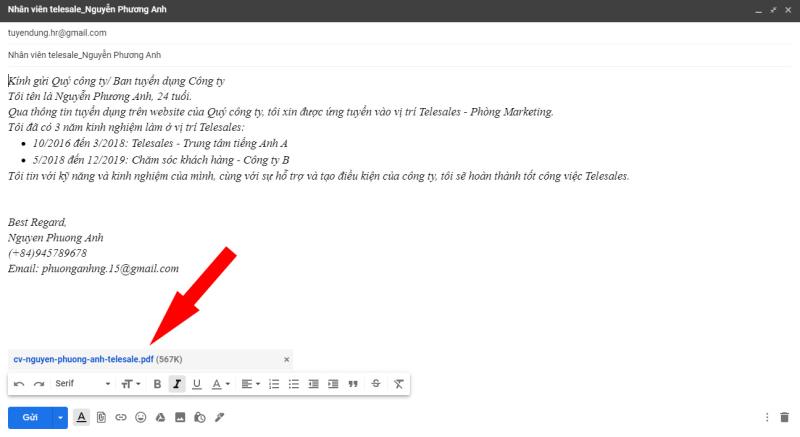800x437 pixels.
Task: Insert a signature with pen icon
Action: point(219,418)
